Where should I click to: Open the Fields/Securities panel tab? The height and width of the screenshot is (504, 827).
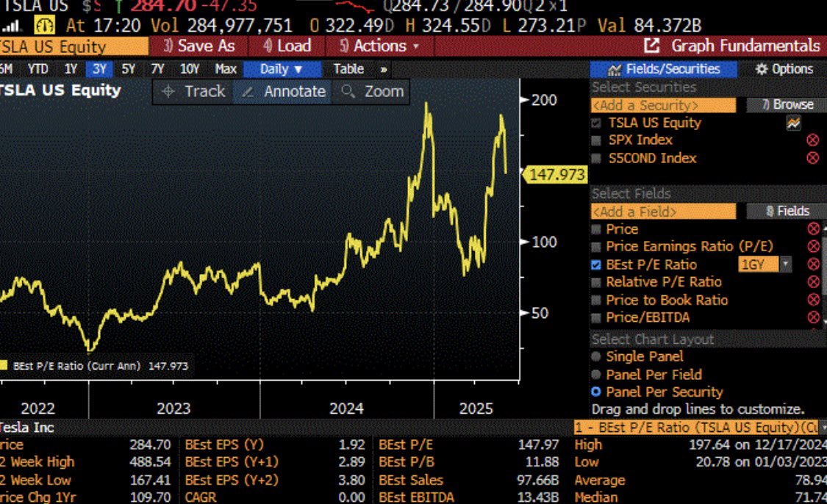click(x=664, y=69)
